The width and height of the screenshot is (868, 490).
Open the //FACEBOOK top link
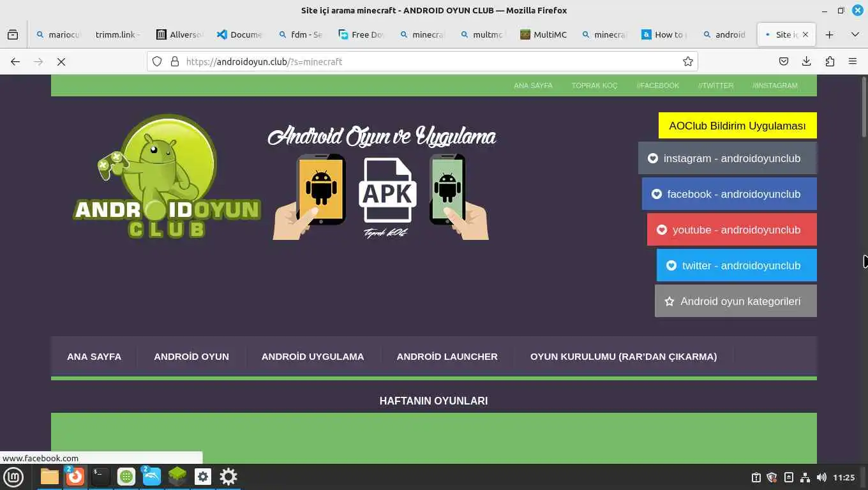click(657, 85)
